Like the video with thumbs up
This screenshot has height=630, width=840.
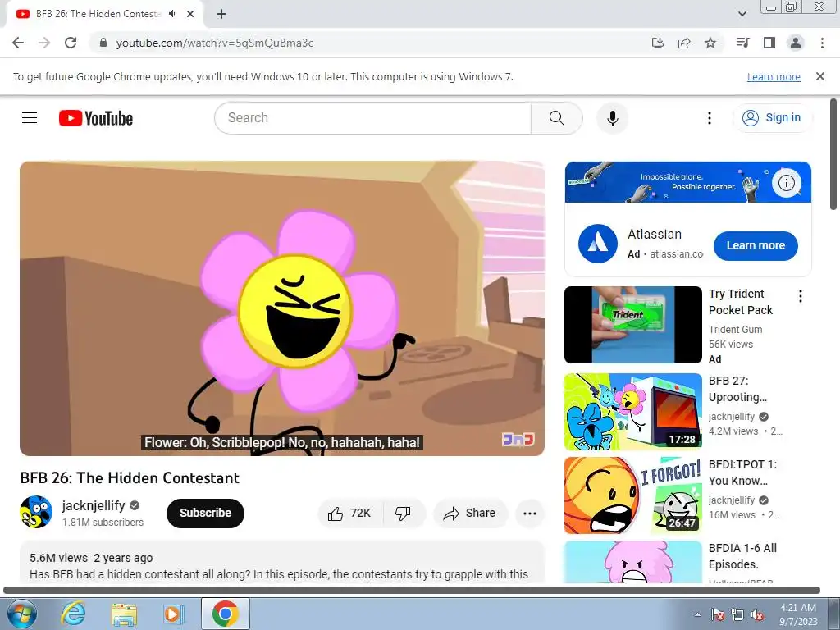tap(350, 514)
